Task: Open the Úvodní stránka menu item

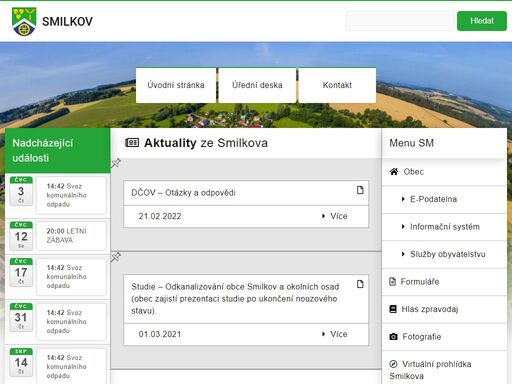Action: pyautogui.click(x=176, y=85)
